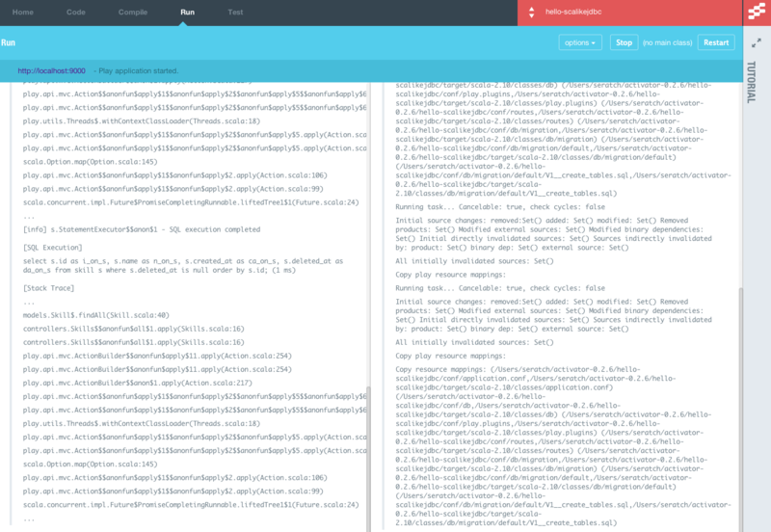The image size is (771, 532).
Task: Restart the application
Action: pos(716,42)
